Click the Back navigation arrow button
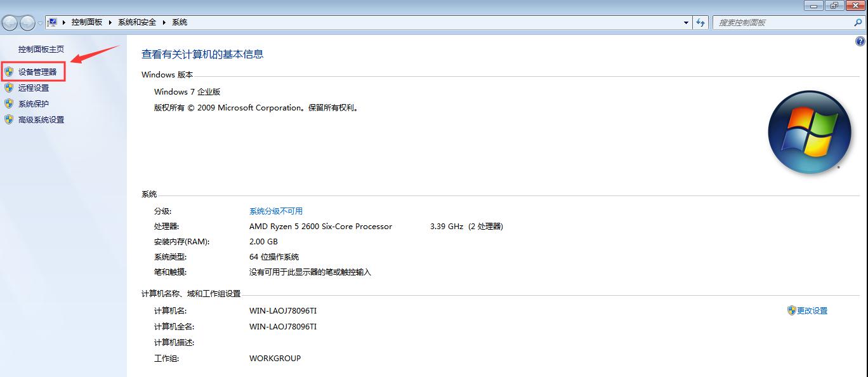 (10, 23)
